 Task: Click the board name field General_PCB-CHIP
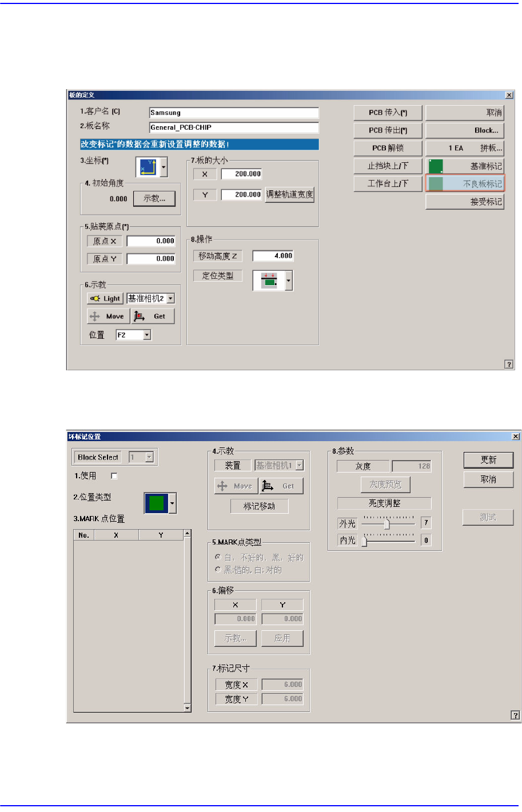(233, 127)
